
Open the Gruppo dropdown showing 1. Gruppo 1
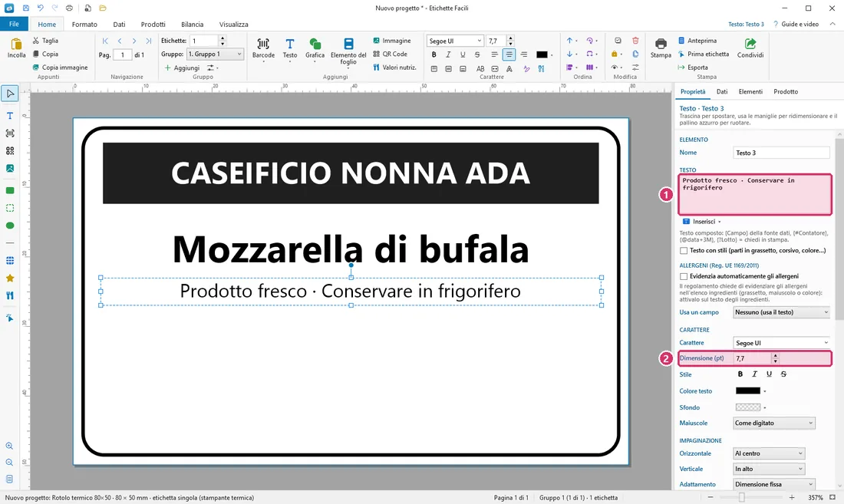pos(215,54)
